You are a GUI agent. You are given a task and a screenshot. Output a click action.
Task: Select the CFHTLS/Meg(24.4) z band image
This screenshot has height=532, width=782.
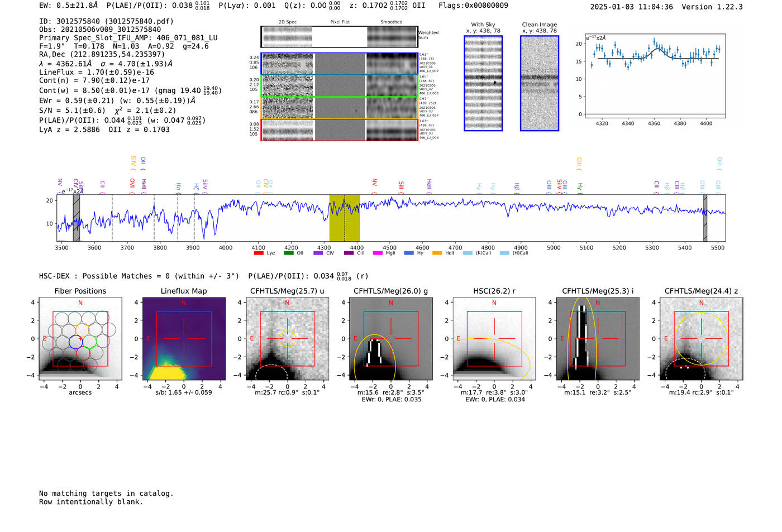701,339
